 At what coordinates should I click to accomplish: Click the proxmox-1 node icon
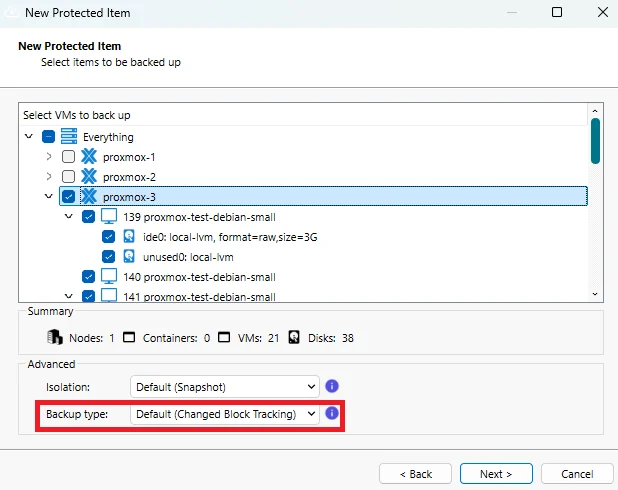88,157
